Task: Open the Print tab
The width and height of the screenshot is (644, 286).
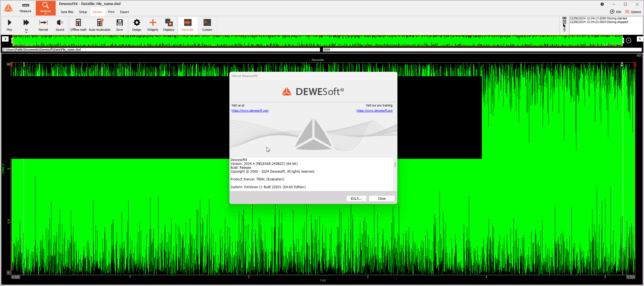Action: pyautogui.click(x=111, y=12)
